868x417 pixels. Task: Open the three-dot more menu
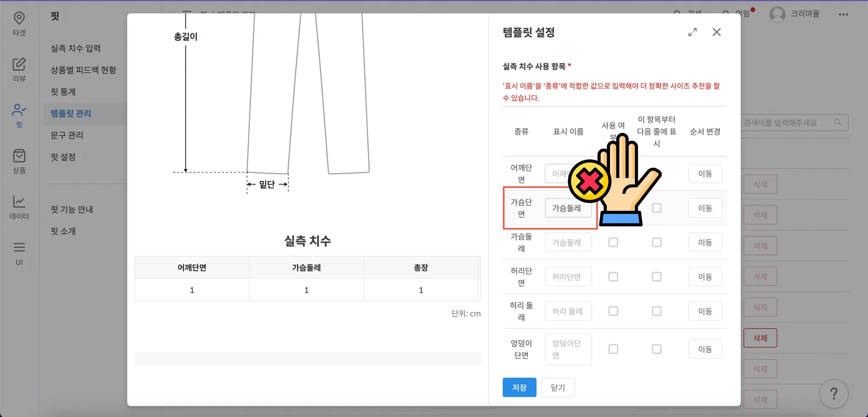point(843,14)
